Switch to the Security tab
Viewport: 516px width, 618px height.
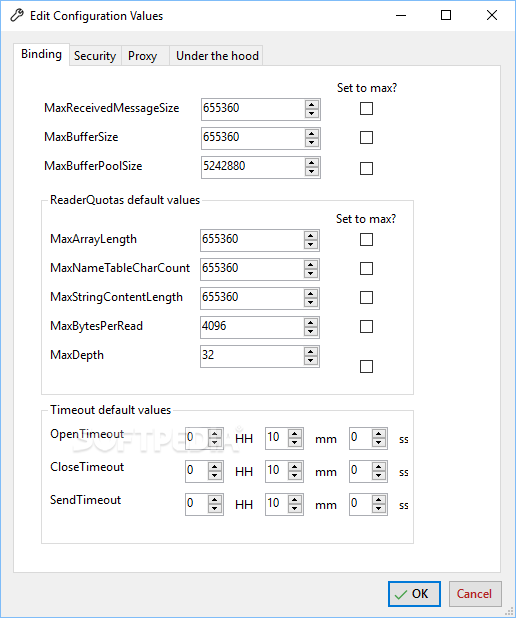95,56
